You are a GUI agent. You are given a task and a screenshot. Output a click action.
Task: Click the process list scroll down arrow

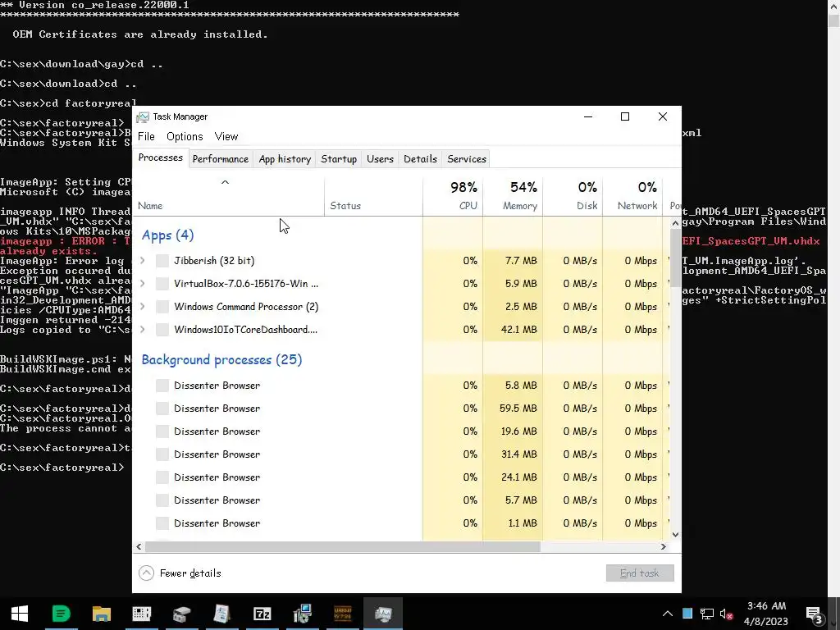tap(675, 534)
